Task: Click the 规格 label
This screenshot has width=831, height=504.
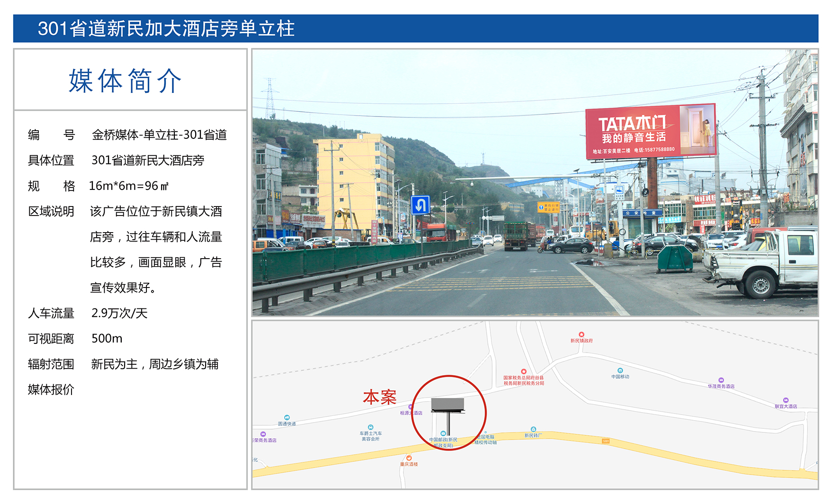Action: tap(51, 186)
